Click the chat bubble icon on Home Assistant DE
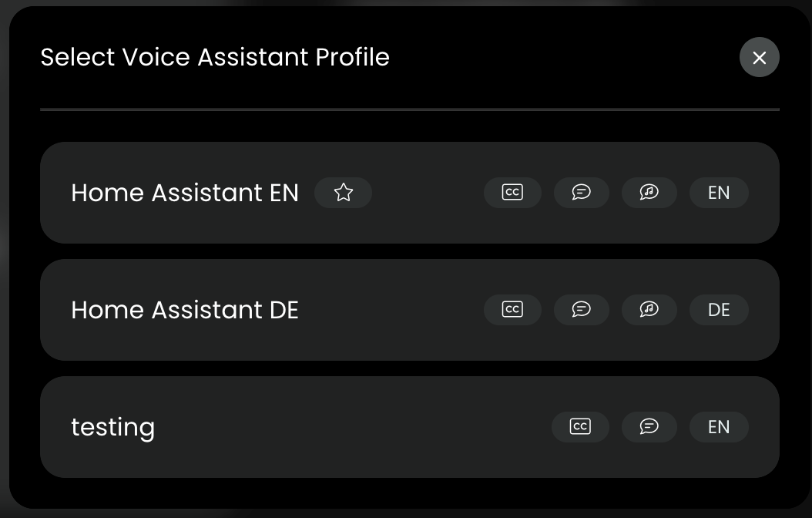The height and width of the screenshot is (518, 812). click(x=582, y=310)
